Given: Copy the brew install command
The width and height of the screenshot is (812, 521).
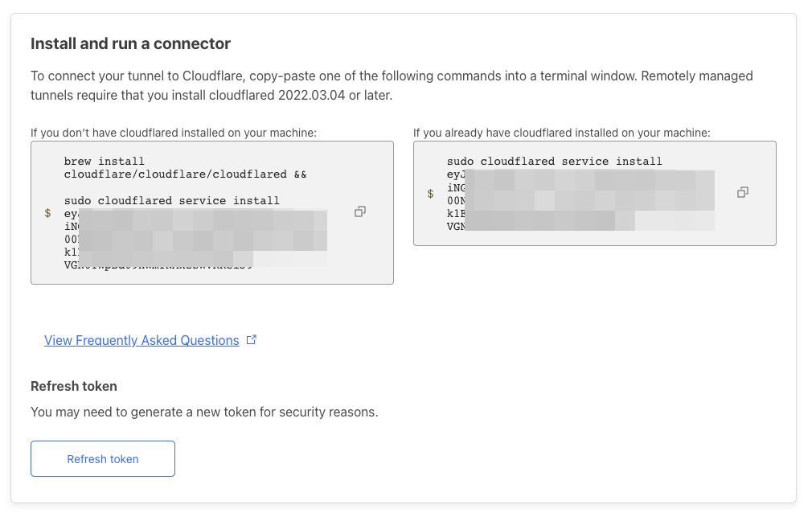Looking at the screenshot, I should (360, 211).
